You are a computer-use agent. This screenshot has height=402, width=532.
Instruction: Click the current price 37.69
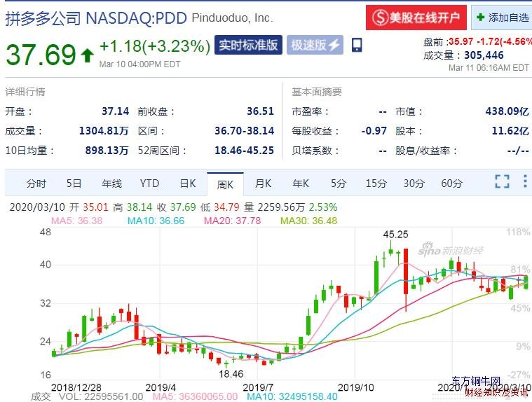click(x=41, y=55)
